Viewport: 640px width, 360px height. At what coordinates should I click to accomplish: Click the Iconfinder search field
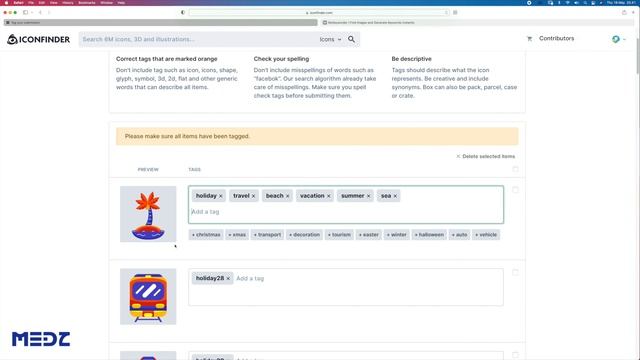pyautogui.click(x=198, y=39)
